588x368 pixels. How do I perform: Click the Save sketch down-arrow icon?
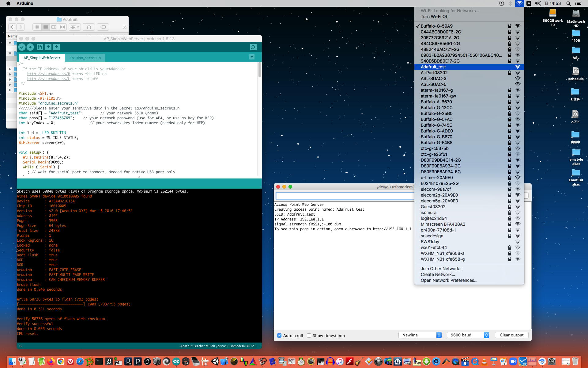coord(56,47)
